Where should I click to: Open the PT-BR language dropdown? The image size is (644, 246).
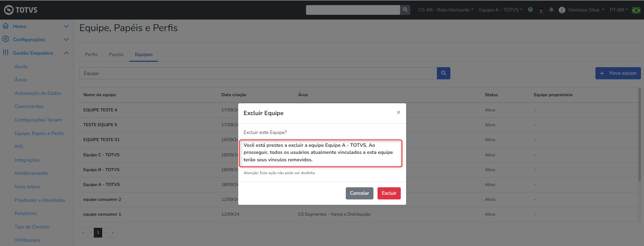click(618, 10)
